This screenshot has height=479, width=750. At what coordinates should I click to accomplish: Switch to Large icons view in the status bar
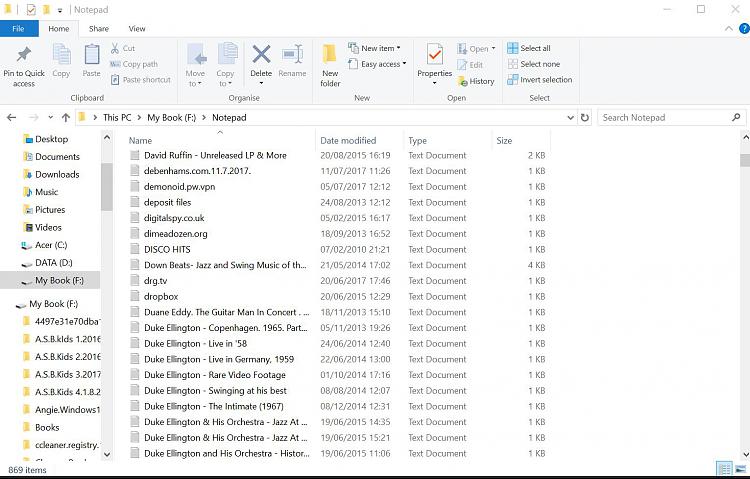740,468
